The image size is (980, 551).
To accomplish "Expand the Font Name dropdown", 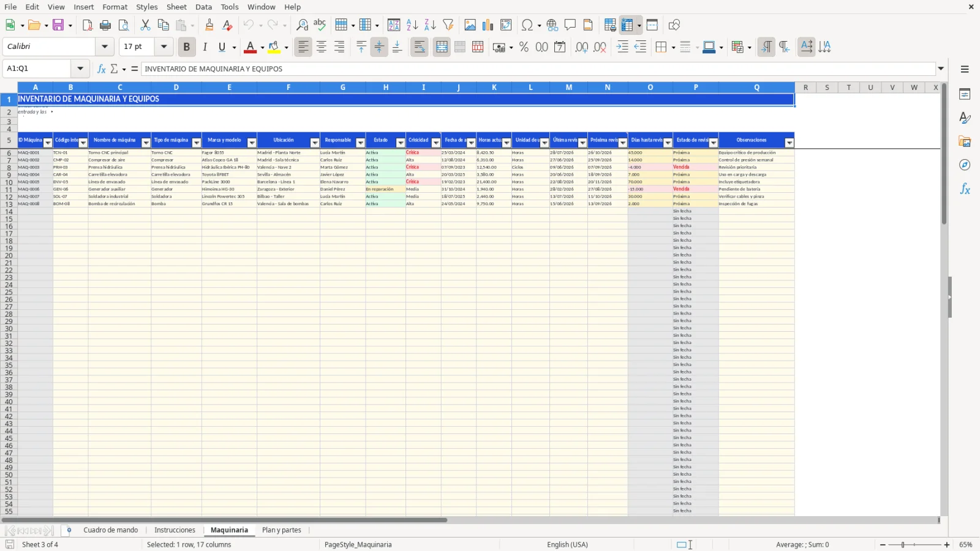I will click(x=105, y=47).
